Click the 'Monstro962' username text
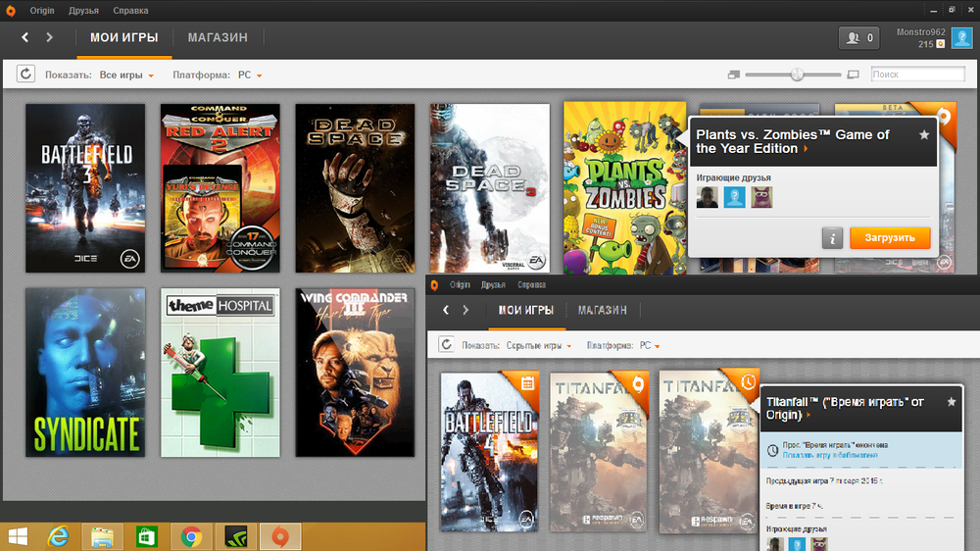Viewport: 980px width, 551px height. pos(920,32)
